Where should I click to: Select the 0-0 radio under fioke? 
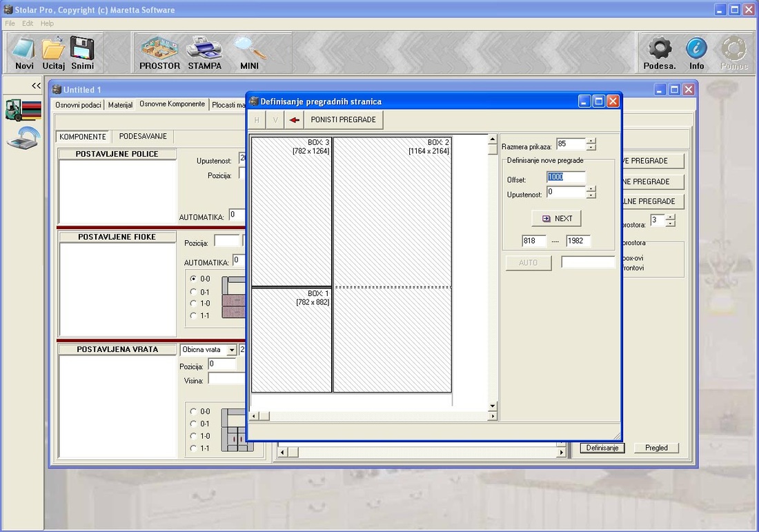tap(193, 279)
